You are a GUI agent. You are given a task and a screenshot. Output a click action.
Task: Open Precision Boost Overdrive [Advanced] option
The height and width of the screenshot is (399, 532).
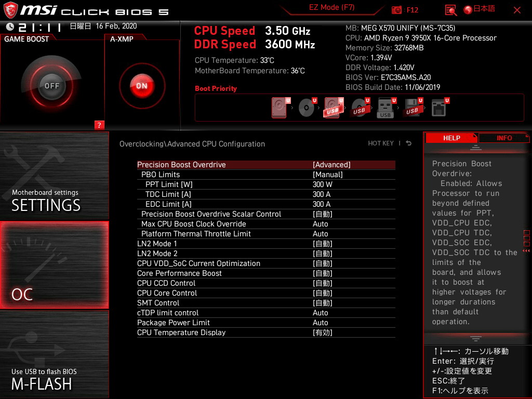(266, 165)
